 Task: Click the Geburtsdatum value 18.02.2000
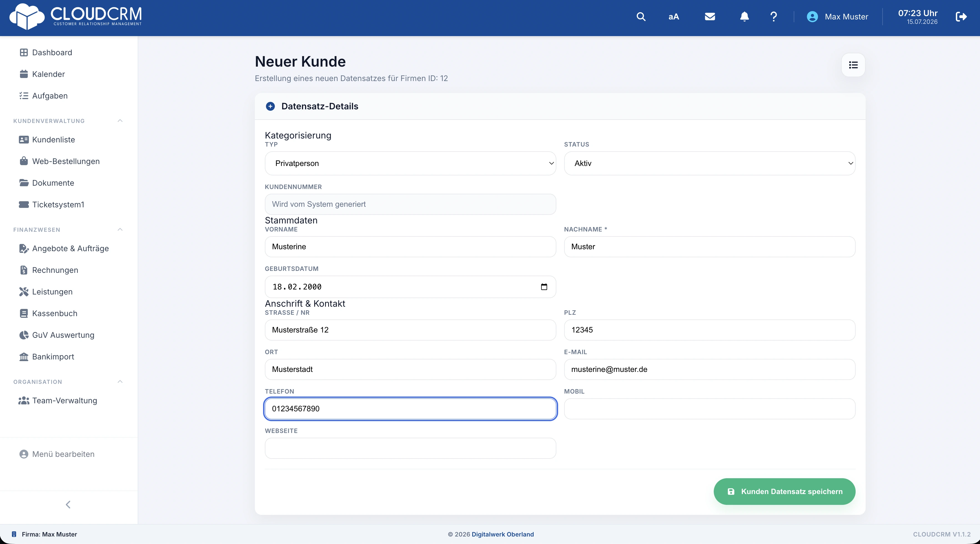297,287
